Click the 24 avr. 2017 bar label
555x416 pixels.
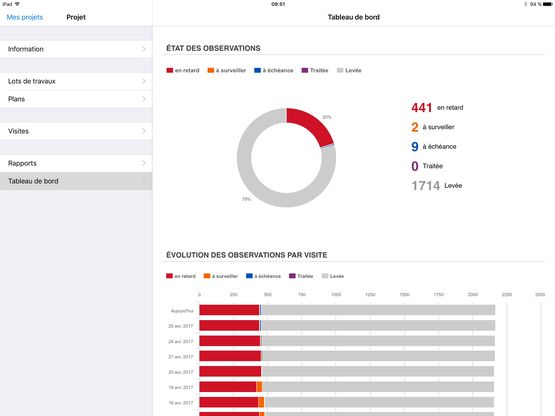(x=181, y=342)
